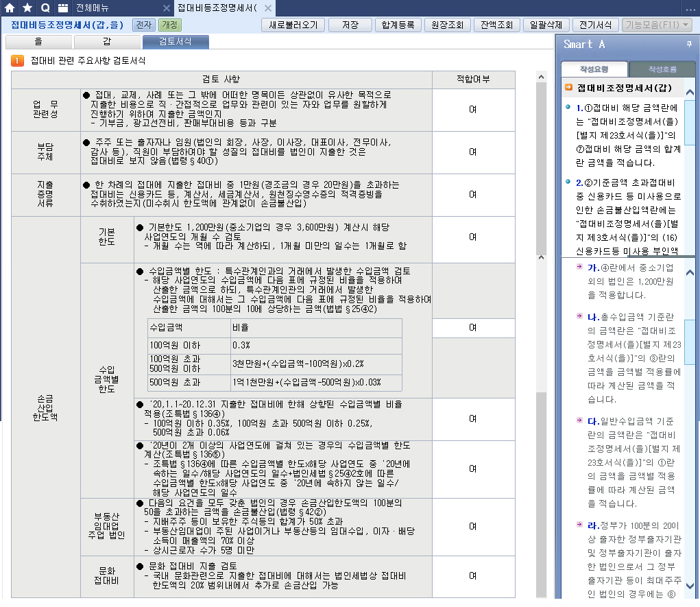
Task: Click 잔액조회 button
Action: point(496,25)
